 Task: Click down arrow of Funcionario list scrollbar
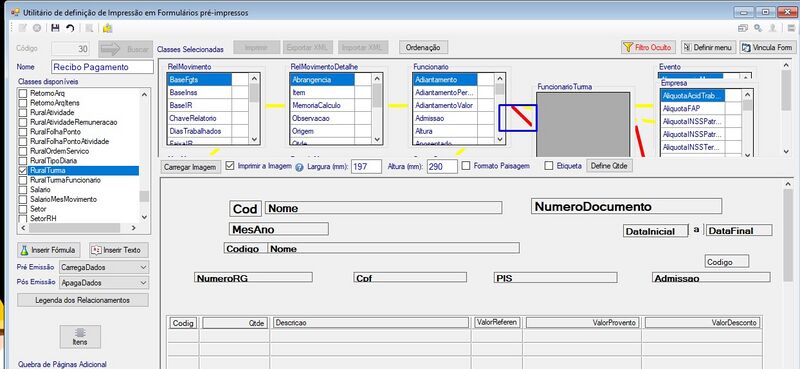[499, 139]
